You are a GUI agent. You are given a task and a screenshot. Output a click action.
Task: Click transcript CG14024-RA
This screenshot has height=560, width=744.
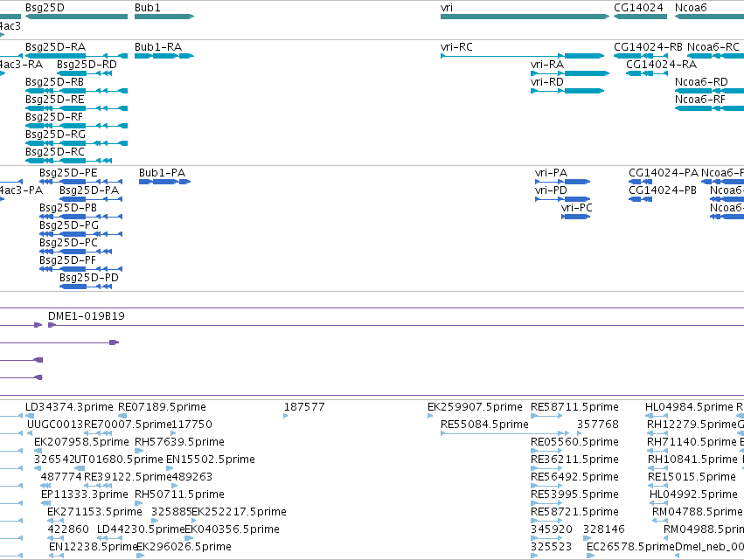point(647,73)
